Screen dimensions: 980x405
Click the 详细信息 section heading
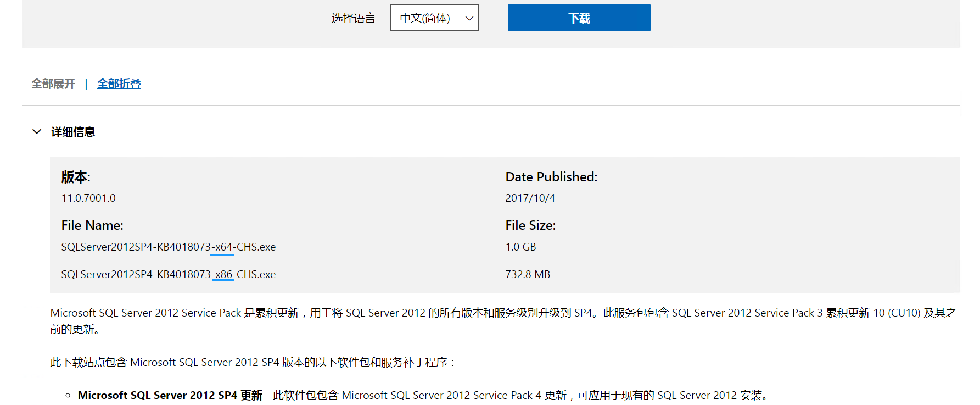tap(73, 132)
